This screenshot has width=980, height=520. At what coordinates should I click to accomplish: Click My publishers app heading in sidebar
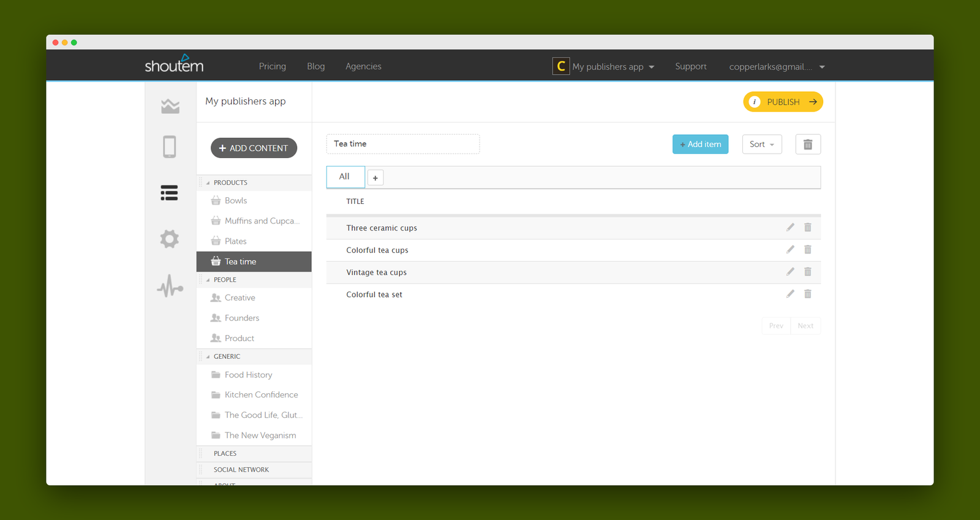[x=246, y=101]
